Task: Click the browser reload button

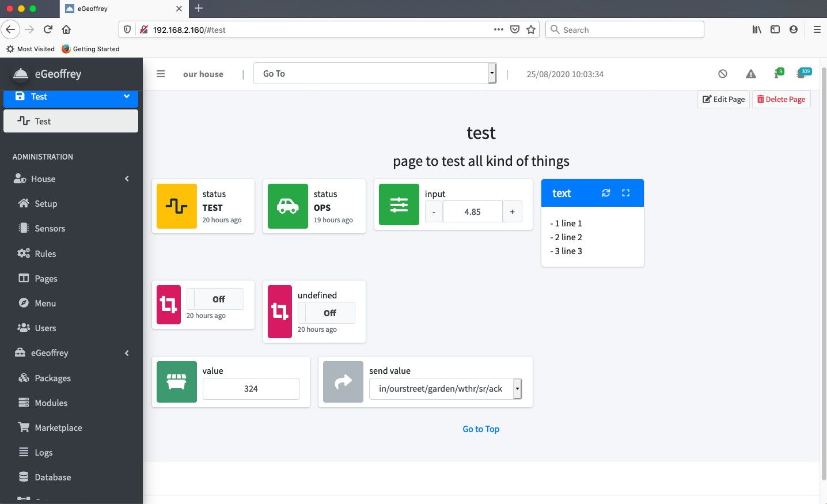Action: point(48,29)
